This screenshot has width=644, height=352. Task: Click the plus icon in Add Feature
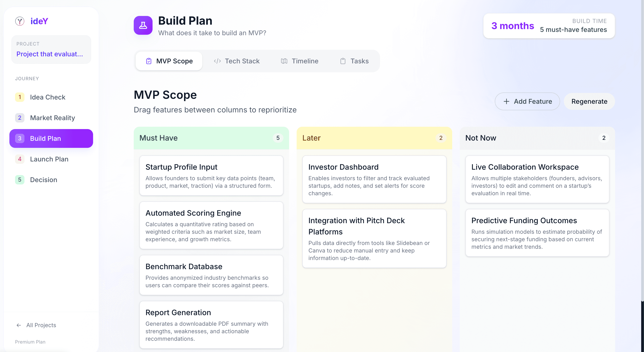tap(506, 101)
